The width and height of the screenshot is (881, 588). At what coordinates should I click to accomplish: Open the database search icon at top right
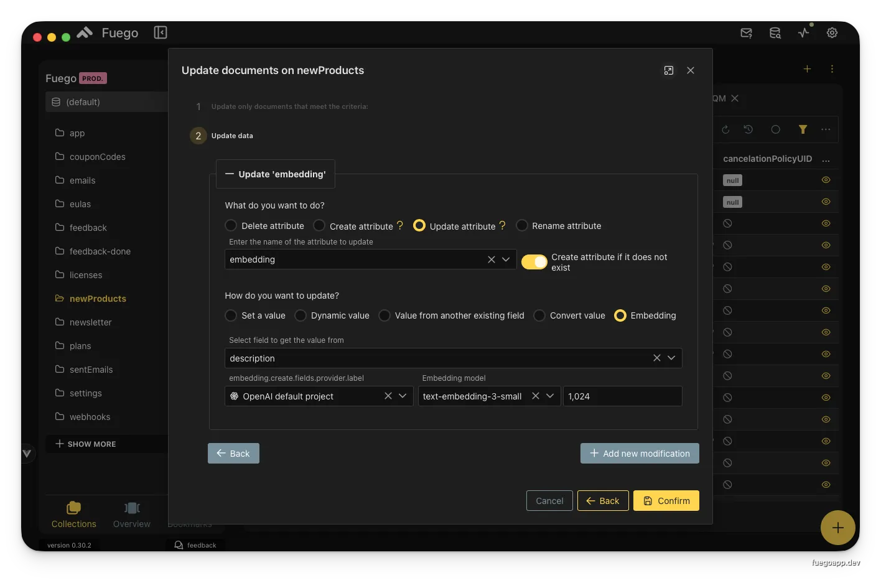pyautogui.click(x=775, y=33)
